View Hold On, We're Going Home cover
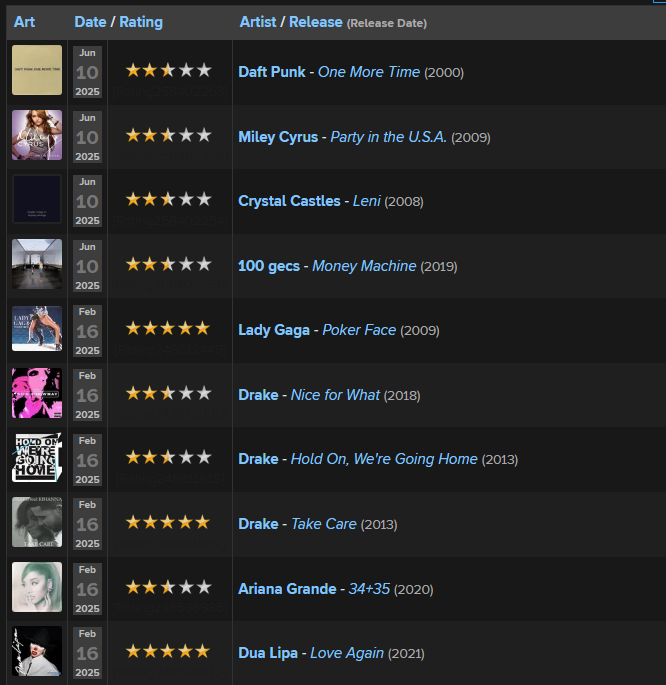Image resolution: width=666 pixels, height=685 pixels. [37, 457]
